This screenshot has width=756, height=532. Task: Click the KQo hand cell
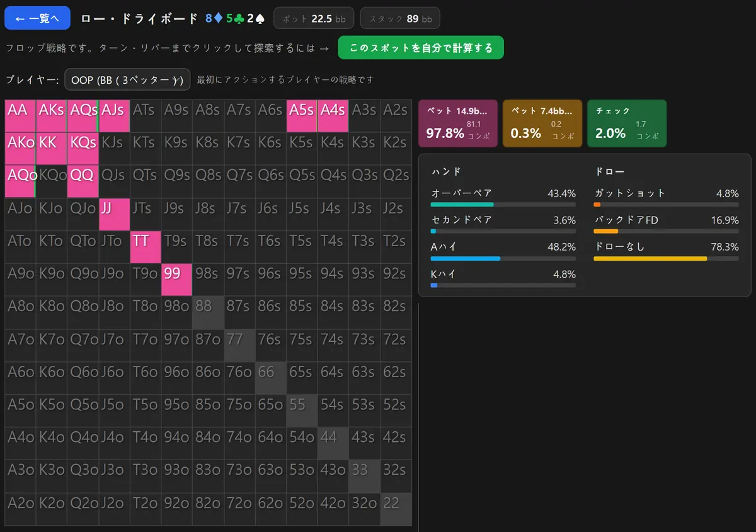pos(52,181)
